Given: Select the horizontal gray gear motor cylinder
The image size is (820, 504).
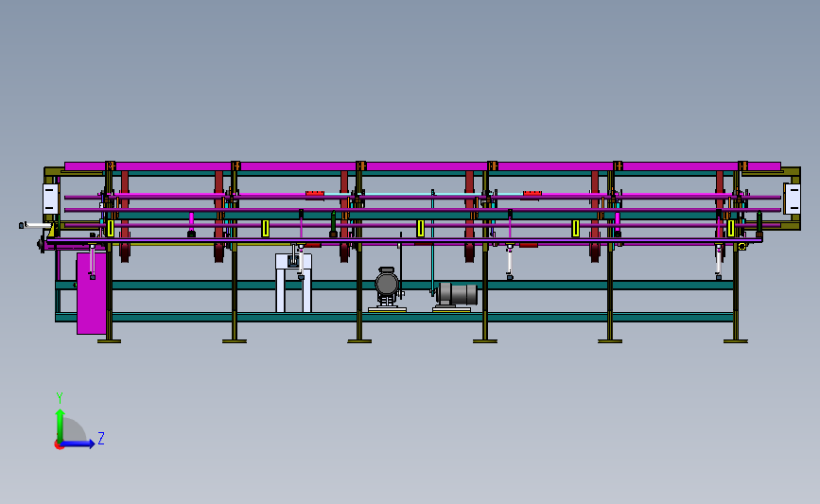Looking at the screenshot, I should [x=458, y=294].
